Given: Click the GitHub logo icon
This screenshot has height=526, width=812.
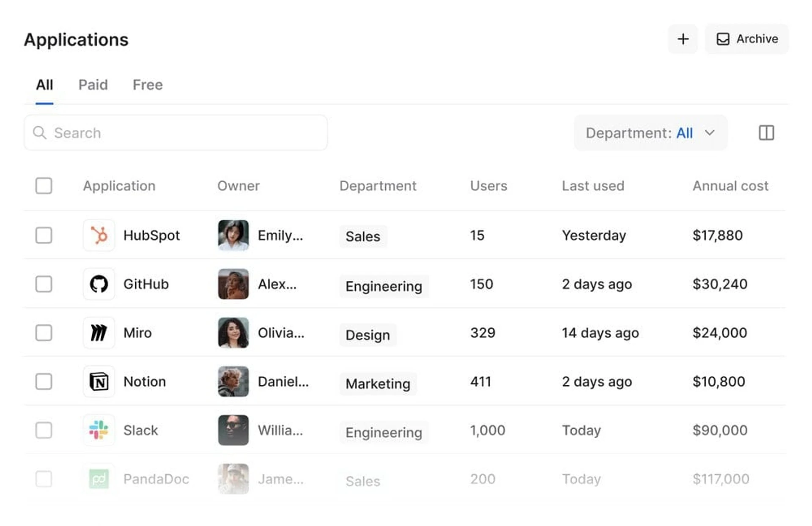Looking at the screenshot, I should [99, 284].
